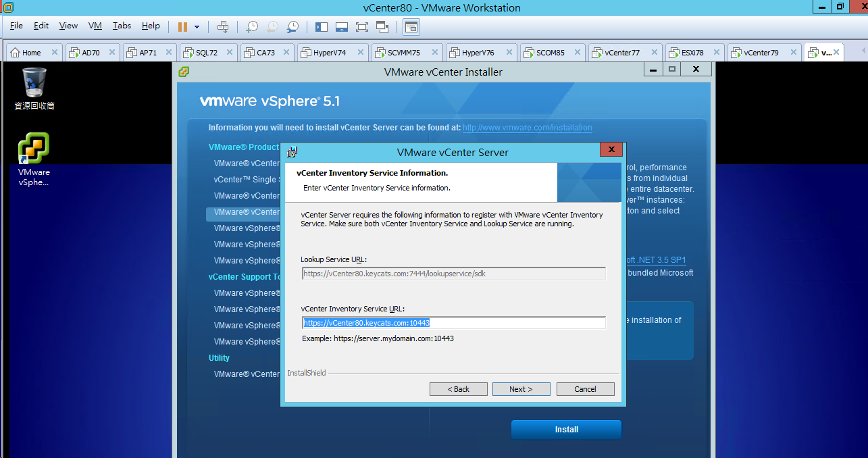This screenshot has width=868, height=458.
Task: Open the Tabs menu
Action: pos(122,26)
